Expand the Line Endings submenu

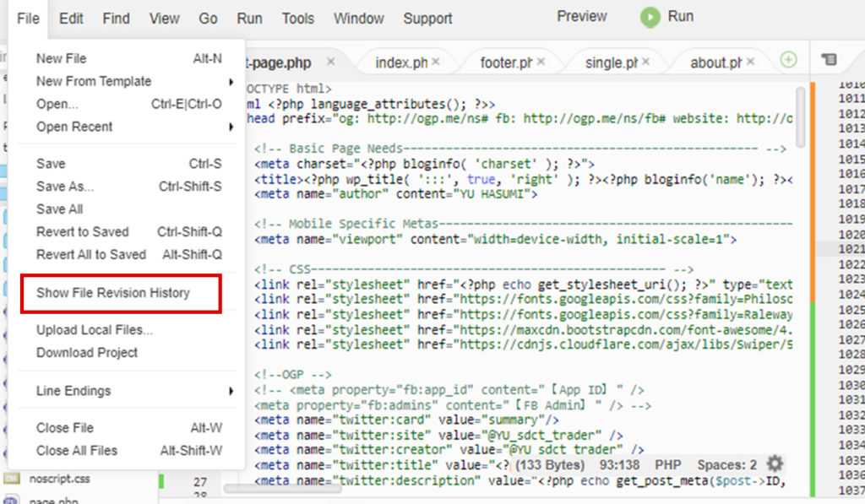tap(73, 391)
